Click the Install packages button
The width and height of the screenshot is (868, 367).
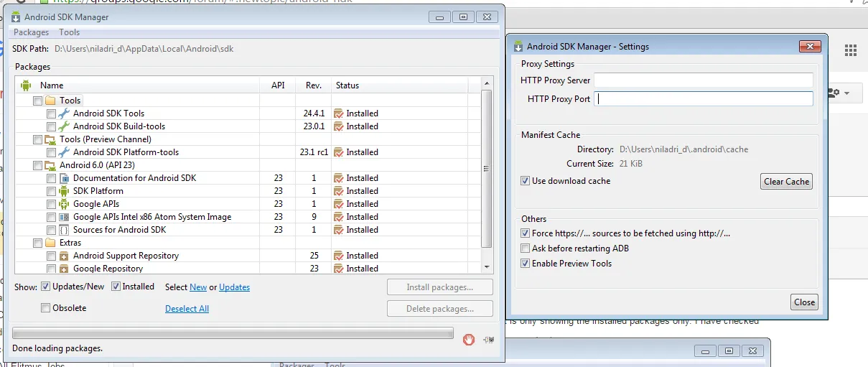[439, 287]
